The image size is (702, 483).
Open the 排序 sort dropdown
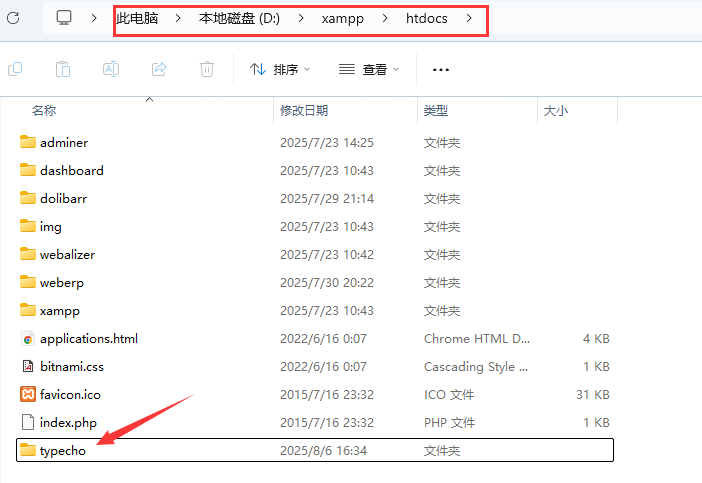280,69
